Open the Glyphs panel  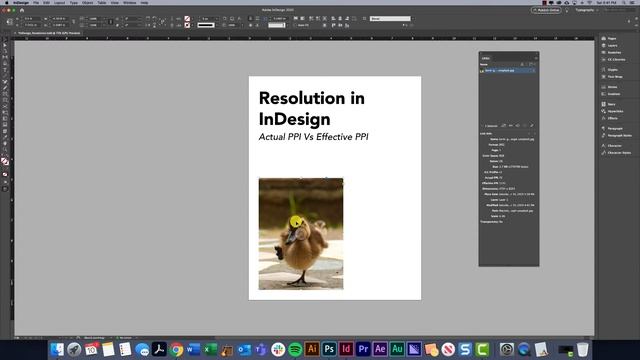coord(612,70)
